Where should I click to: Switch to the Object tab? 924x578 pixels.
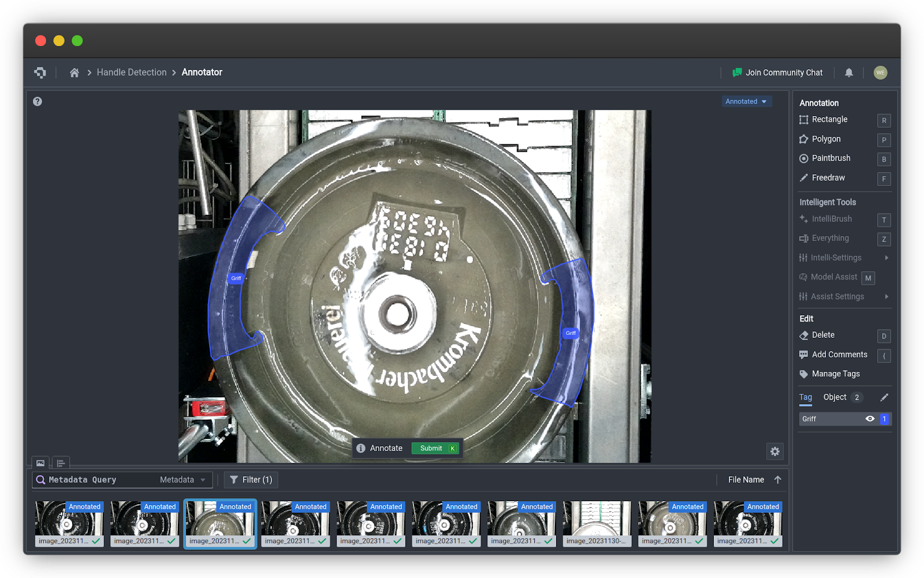pyautogui.click(x=834, y=397)
